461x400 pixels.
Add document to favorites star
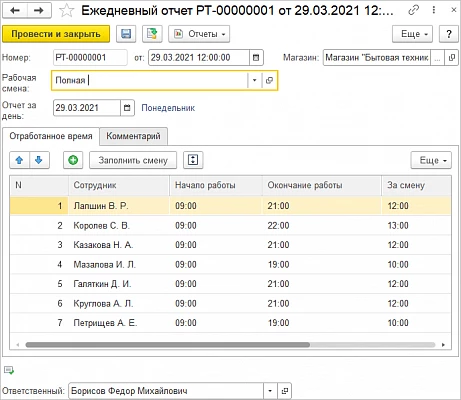point(66,11)
